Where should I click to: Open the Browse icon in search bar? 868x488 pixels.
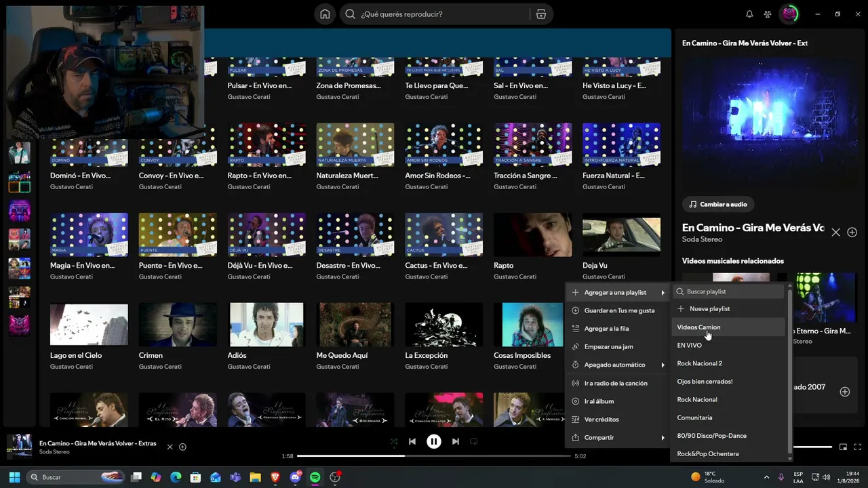tap(540, 14)
